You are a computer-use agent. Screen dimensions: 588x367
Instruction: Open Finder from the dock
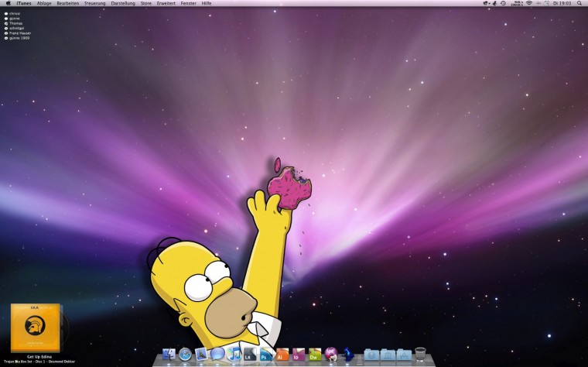click(x=169, y=354)
